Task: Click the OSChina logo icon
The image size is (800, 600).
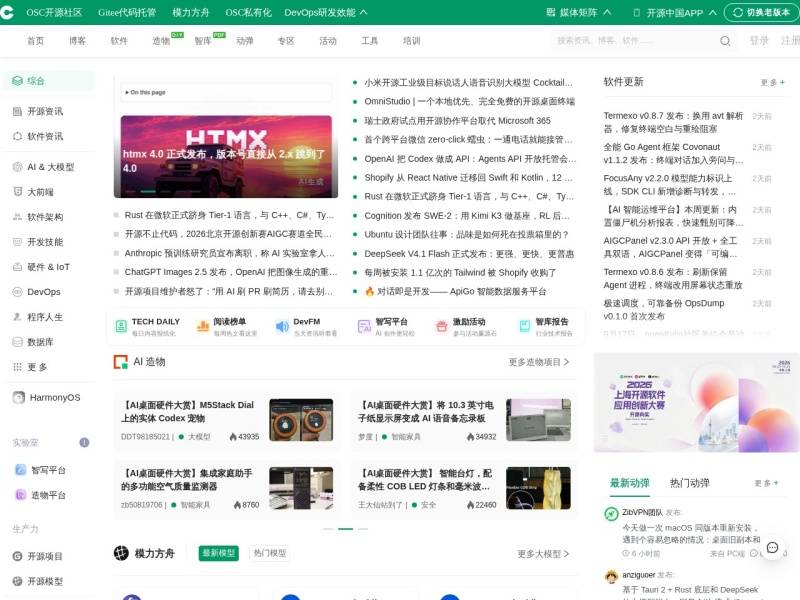Action: point(6,12)
